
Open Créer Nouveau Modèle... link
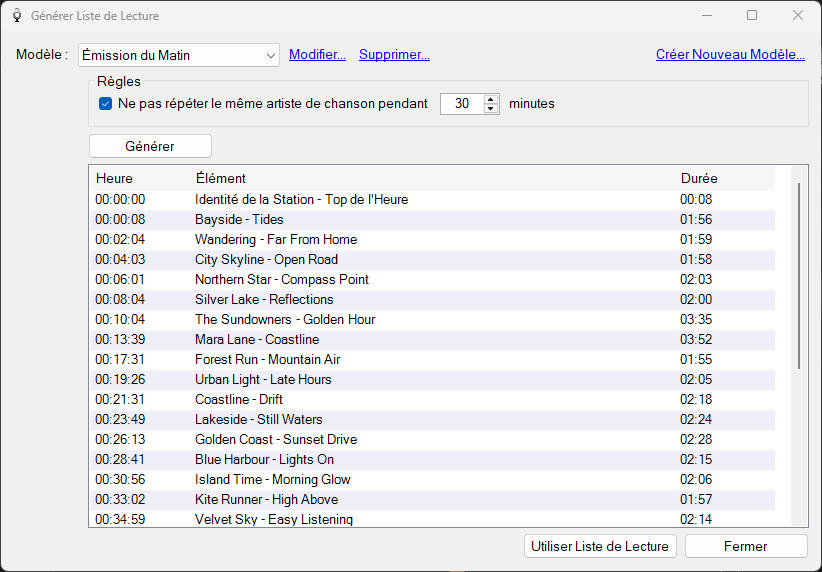[x=730, y=55]
